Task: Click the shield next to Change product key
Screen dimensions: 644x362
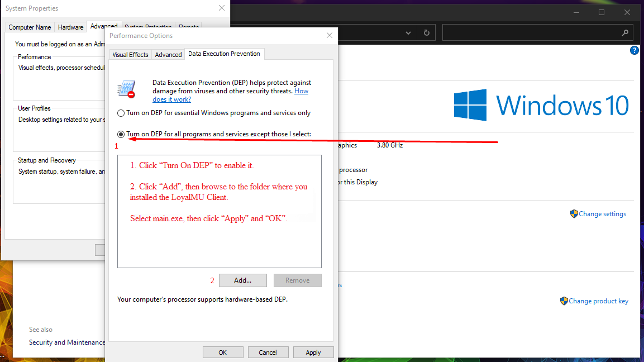Action: (x=564, y=301)
